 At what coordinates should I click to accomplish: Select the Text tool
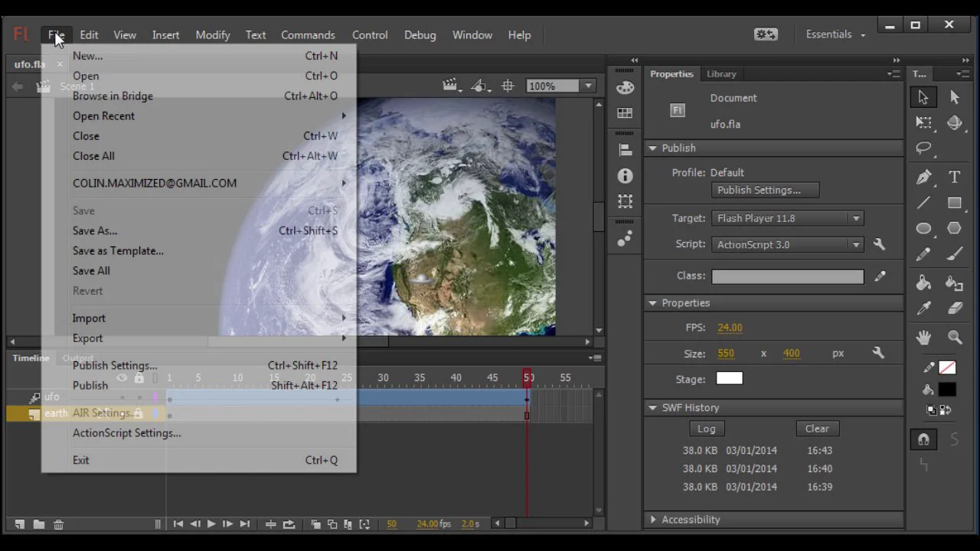955,177
